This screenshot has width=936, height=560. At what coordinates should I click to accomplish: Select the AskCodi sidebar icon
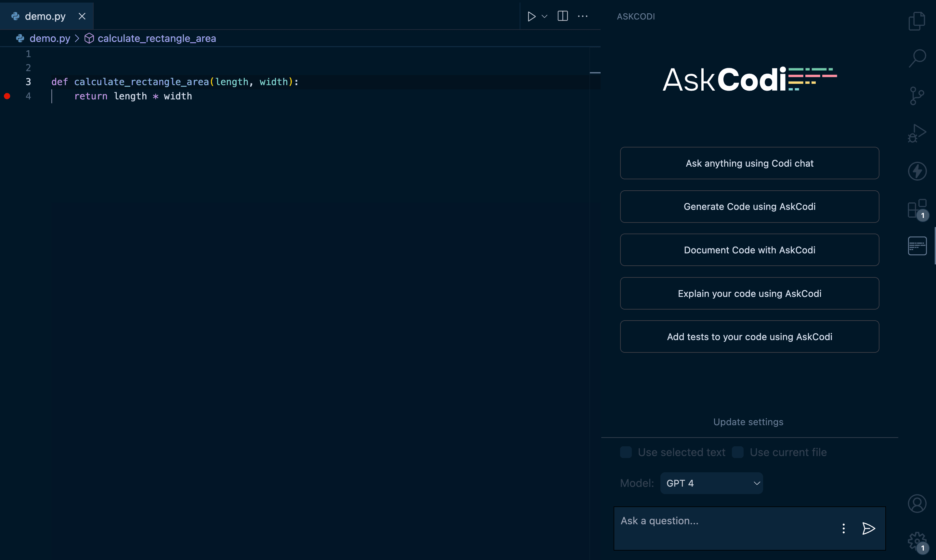(x=917, y=246)
